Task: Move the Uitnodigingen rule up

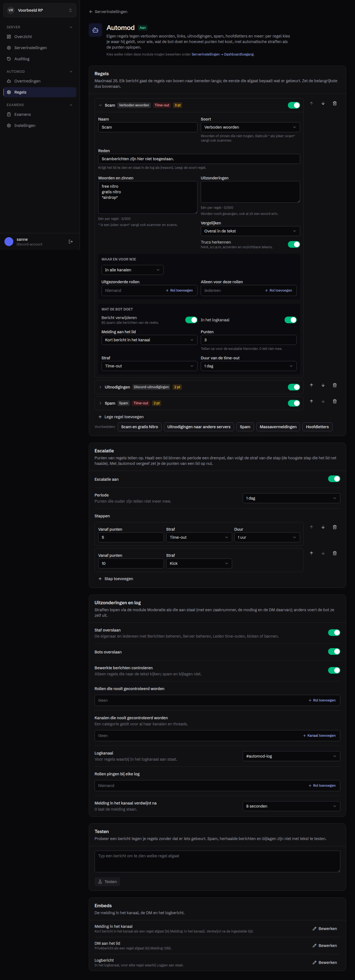Action: (311, 385)
